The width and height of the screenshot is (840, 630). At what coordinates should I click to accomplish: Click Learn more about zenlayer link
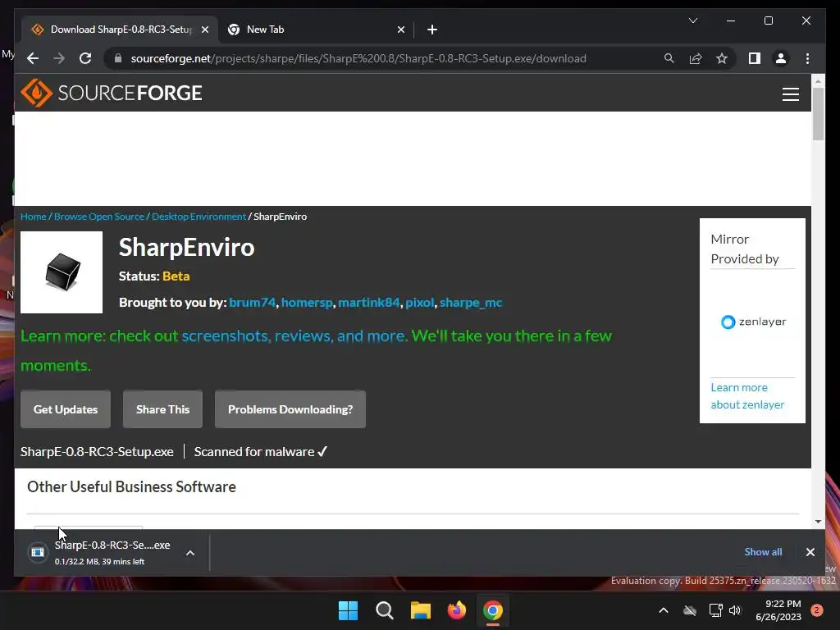(747, 396)
